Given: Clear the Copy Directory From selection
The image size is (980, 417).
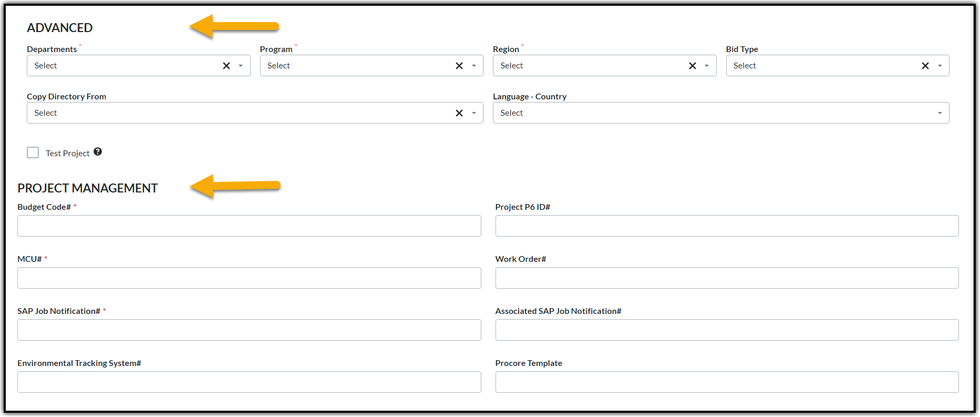Looking at the screenshot, I should click(459, 113).
